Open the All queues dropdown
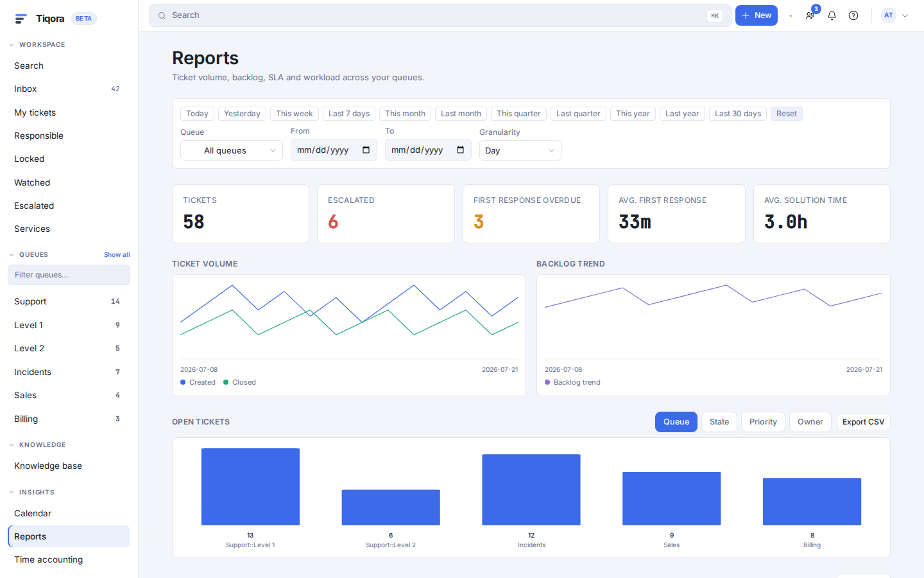 (232, 150)
